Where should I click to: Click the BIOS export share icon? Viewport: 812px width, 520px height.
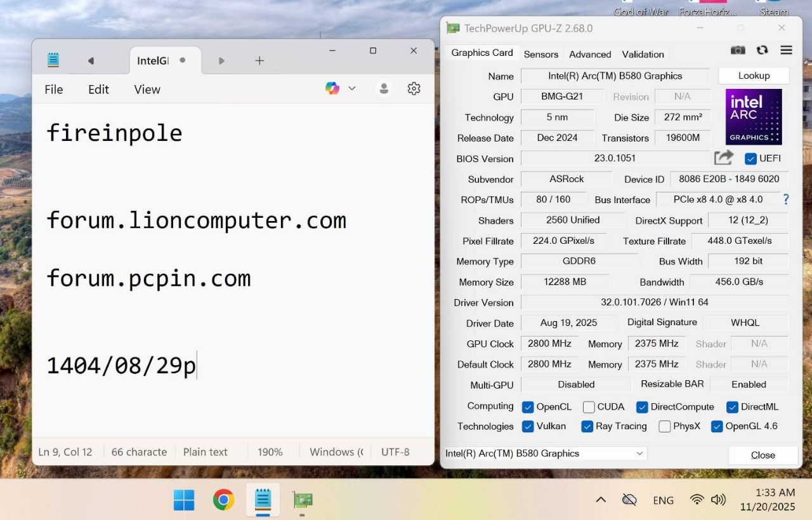723,157
